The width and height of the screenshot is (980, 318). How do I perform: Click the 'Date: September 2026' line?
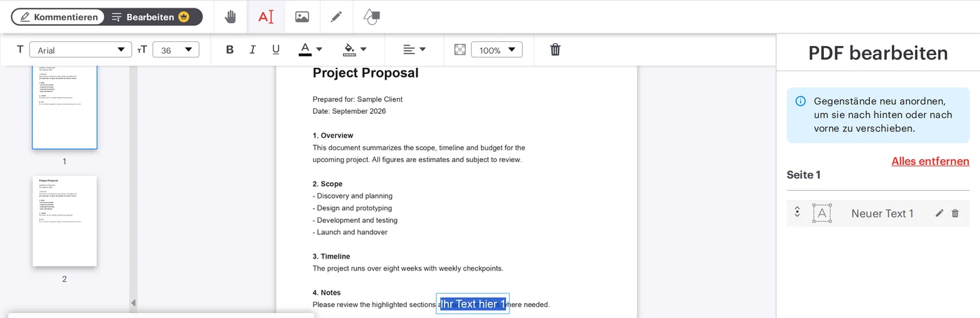(x=349, y=111)
